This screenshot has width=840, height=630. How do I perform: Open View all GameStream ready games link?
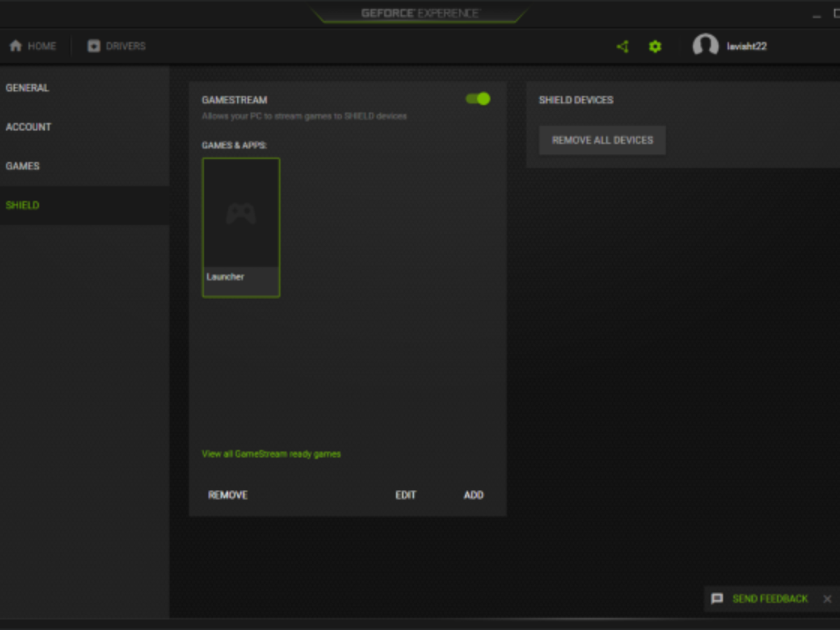[271, 454]
